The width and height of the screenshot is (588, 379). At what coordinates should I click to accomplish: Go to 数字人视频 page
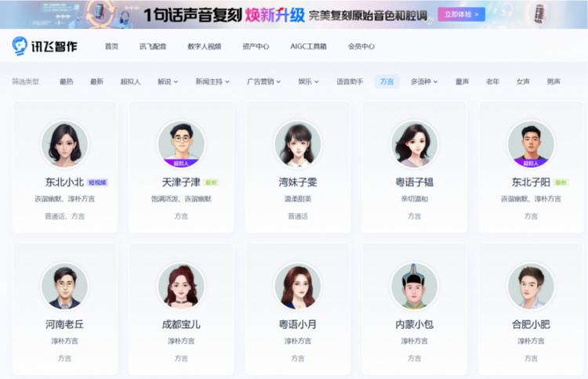(x=205, y=46)
